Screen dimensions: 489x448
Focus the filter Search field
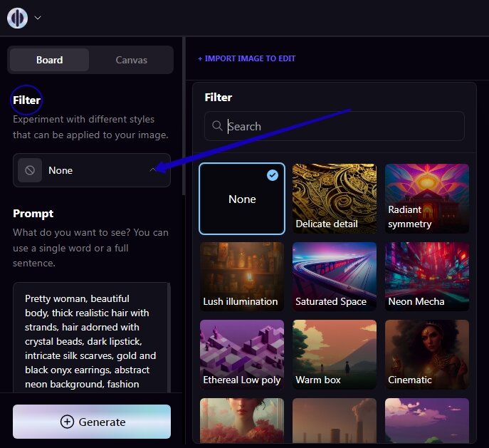[x=335, y=126]
